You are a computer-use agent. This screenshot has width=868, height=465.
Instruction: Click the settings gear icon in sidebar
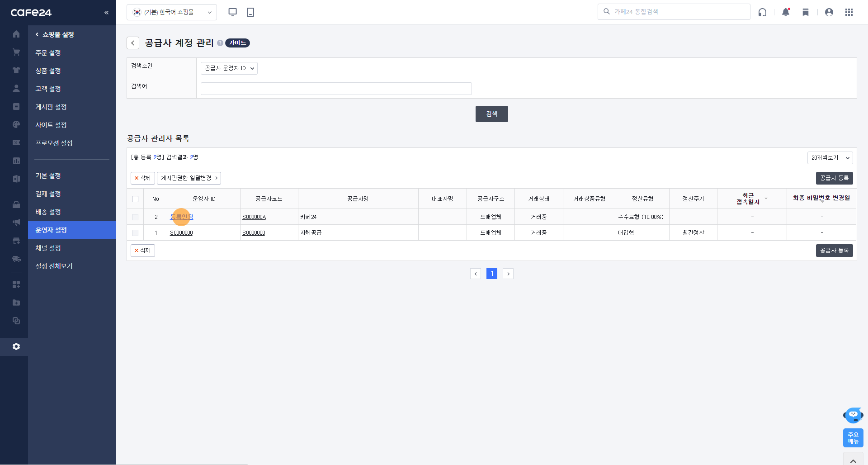pos(16,346)
